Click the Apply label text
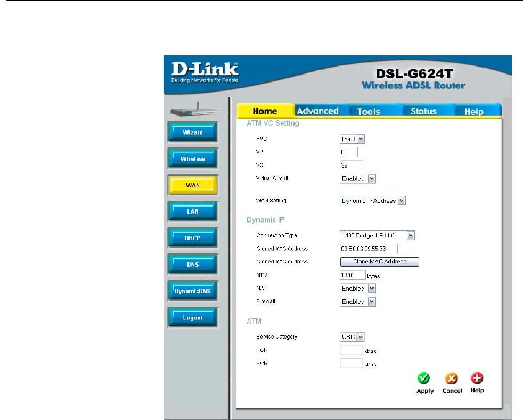The width and height of the screenshot is (523, 420). 425,391
